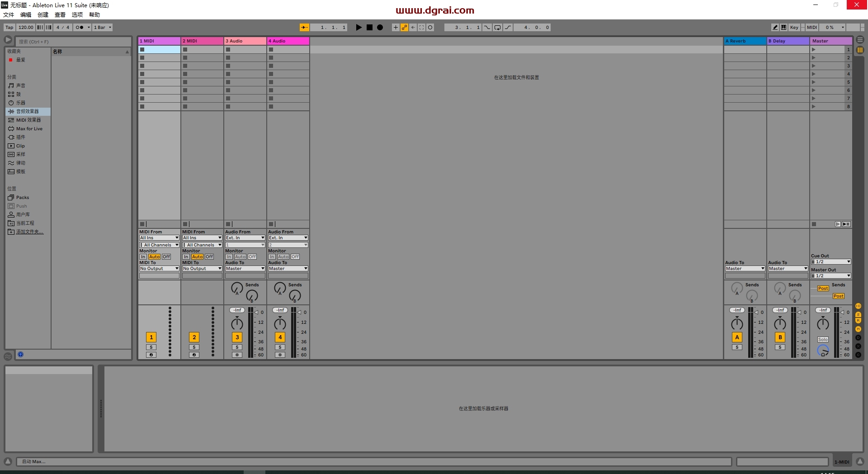Toggle the Draw Mode pencil icon
This screenshot has width=868, height=474.
[775, 27]
